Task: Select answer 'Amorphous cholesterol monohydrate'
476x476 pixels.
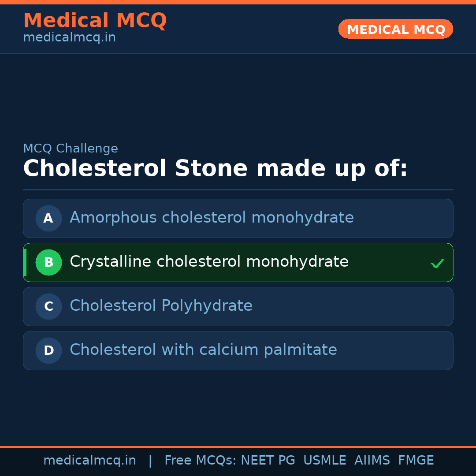Action: (x=212, y=218)
